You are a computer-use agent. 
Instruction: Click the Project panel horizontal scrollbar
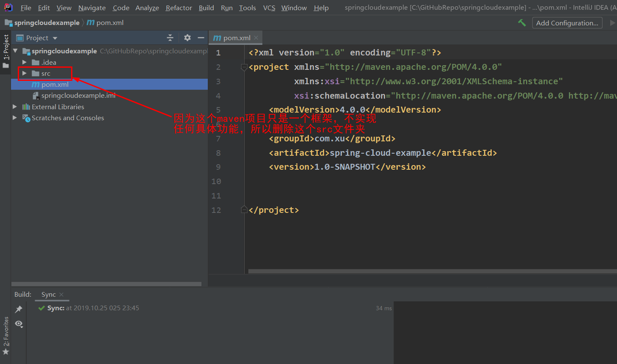(x=106, y=284)
